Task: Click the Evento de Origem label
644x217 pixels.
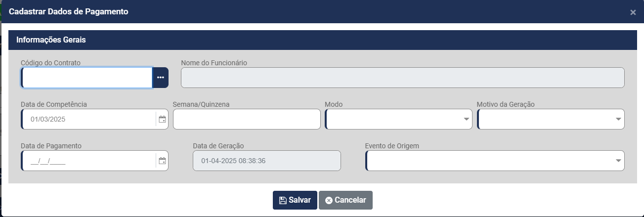Action: coord(392,146)
